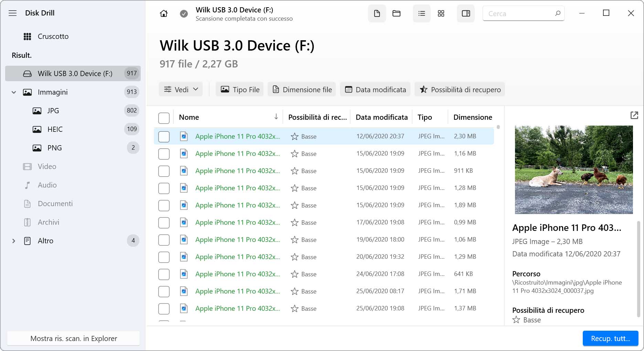Expand the Altro category
This screenshot has width=644, height=351.
[x=14, y=241]
